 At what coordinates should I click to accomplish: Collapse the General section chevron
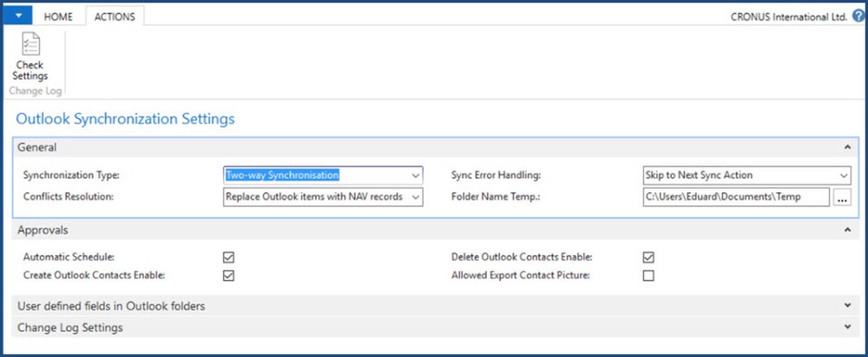pos(848,147)
